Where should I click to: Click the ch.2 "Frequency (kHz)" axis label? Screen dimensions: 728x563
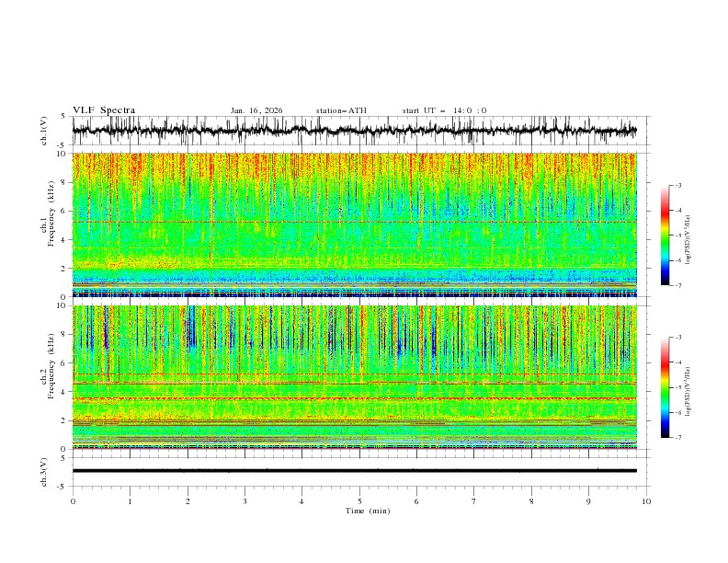[51, 366]
